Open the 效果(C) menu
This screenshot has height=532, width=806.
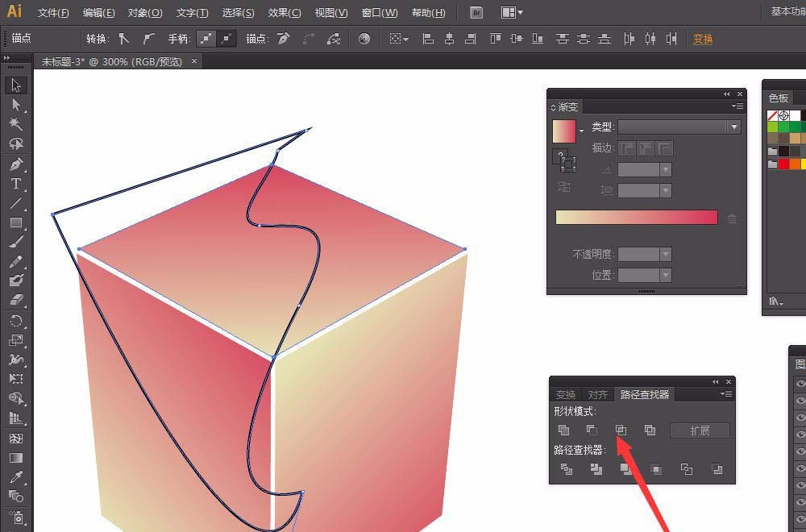pyautogui.click(x=285, y=13)
